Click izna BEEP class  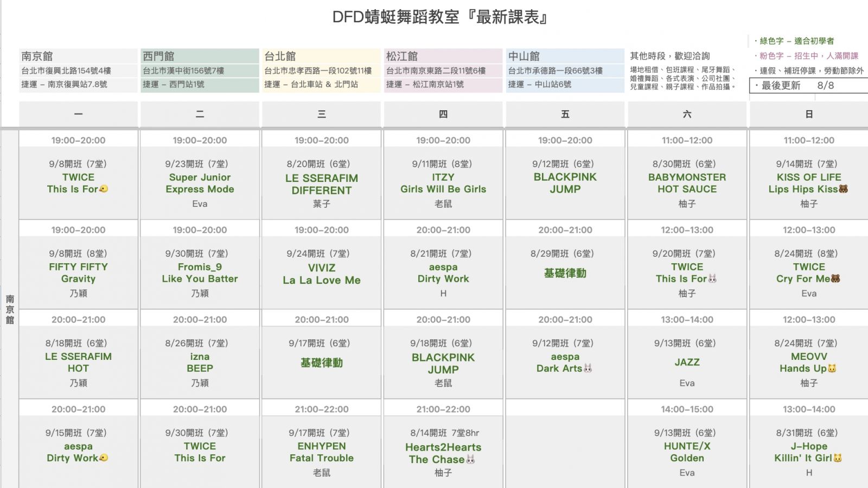point(200,363)
